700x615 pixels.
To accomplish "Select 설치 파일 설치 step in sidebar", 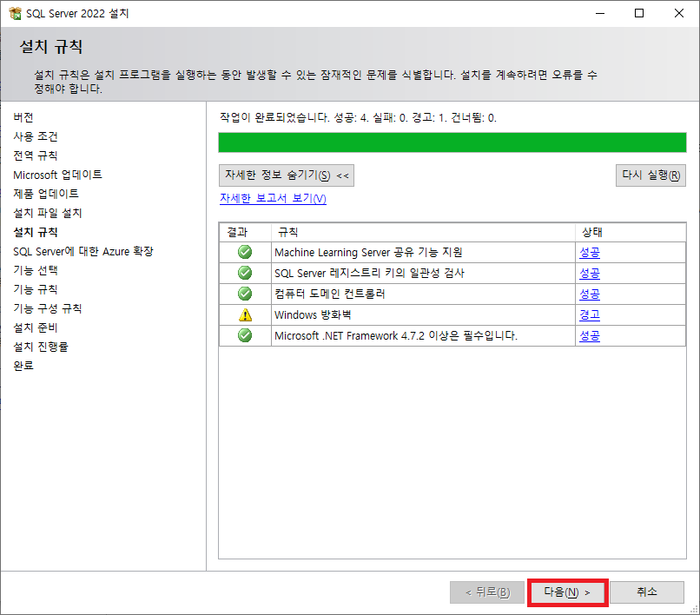I will pyautogui.click(x=48, y=213).
